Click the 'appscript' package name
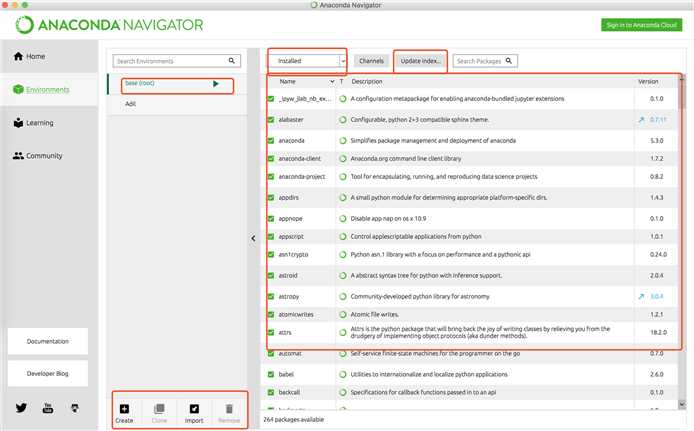 [x=291, y=237]
